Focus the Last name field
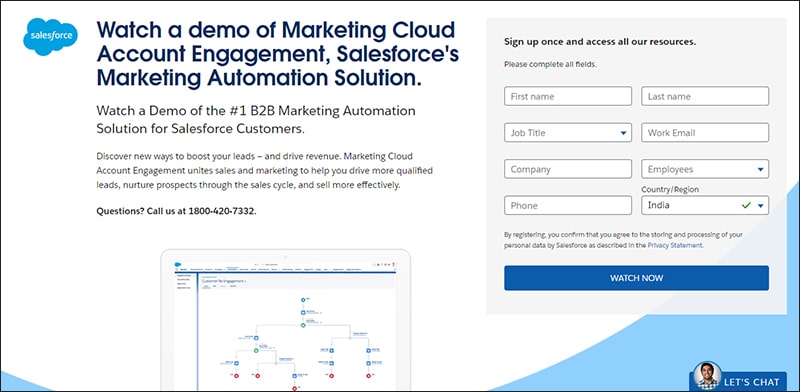 [x=705, y=96]
